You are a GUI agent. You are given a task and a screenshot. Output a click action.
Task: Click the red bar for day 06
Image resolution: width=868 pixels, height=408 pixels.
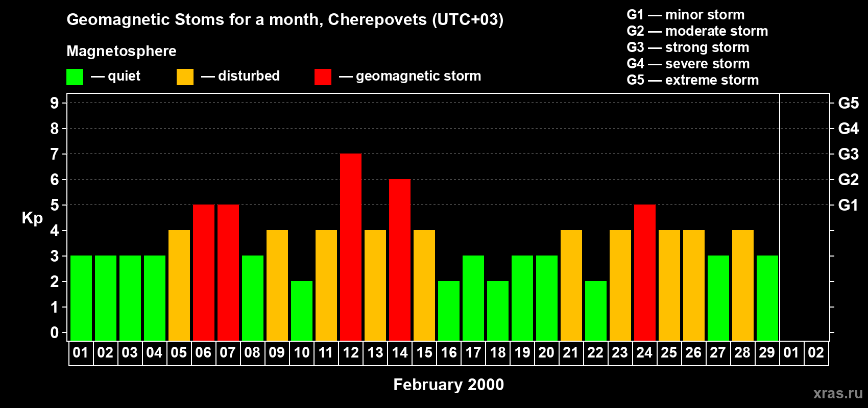point(204,272)
